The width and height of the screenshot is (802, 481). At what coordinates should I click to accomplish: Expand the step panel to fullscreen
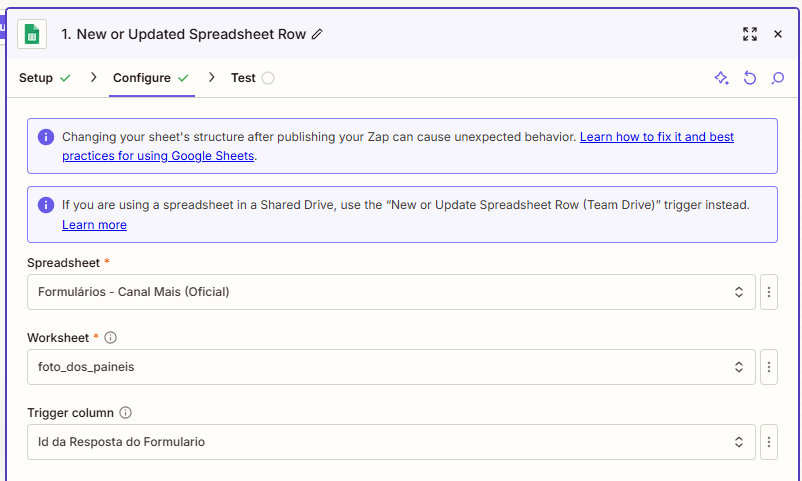750,34
